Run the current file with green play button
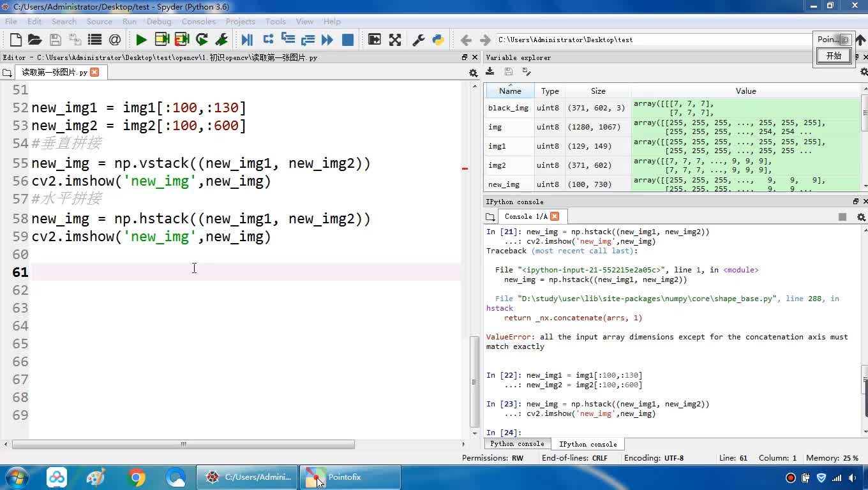This screenshot has width=868, height=490. click(141, 40)
